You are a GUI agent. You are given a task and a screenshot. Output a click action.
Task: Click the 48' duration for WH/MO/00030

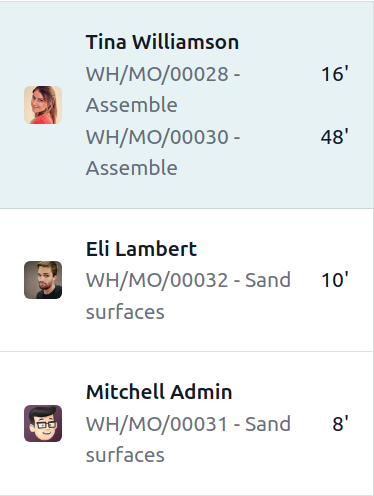click(335, 137)
